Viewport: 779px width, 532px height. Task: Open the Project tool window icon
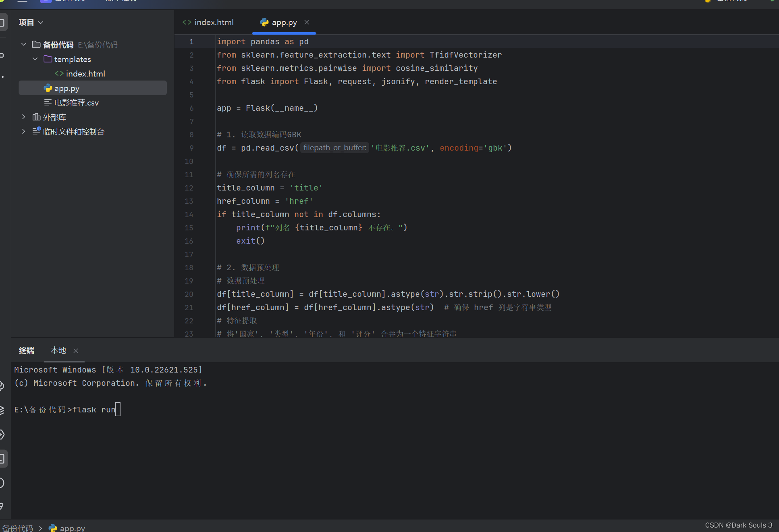click(x=2, y=22)
